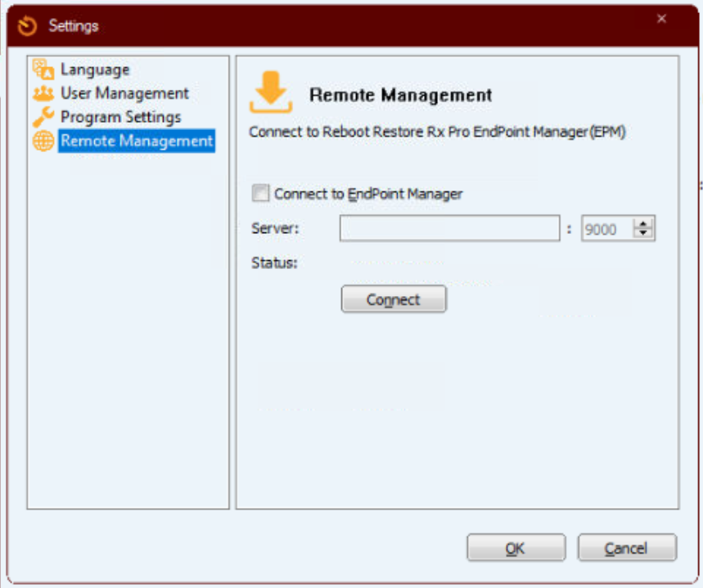703x588 pixels.
Task: Close the Settings dialog window
Action: point(661,19)
